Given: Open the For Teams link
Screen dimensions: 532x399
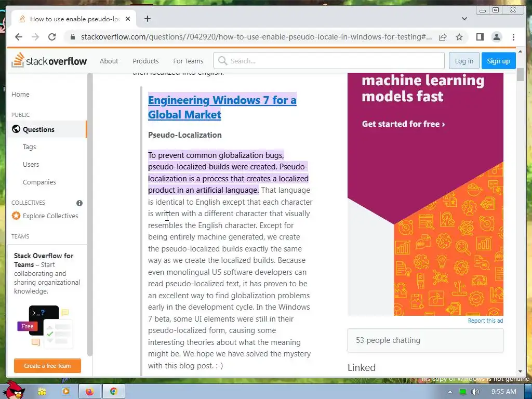Looking at the screenshot, I should [x=188, y=61].
